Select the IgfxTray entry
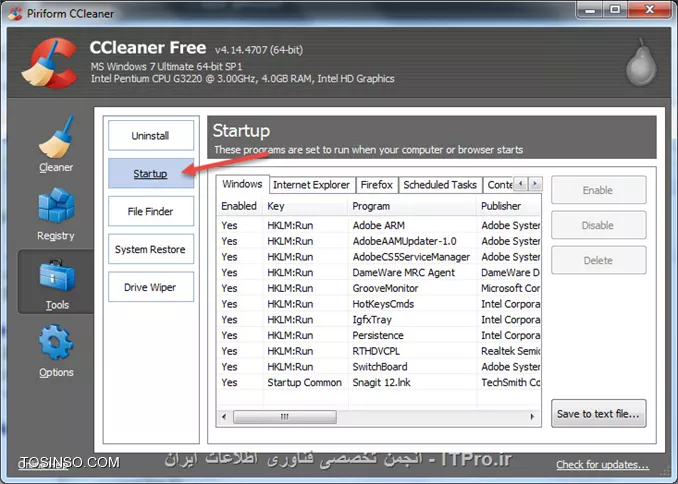Image resolution: width=678 pixels, height=484 pixels. 379,320
